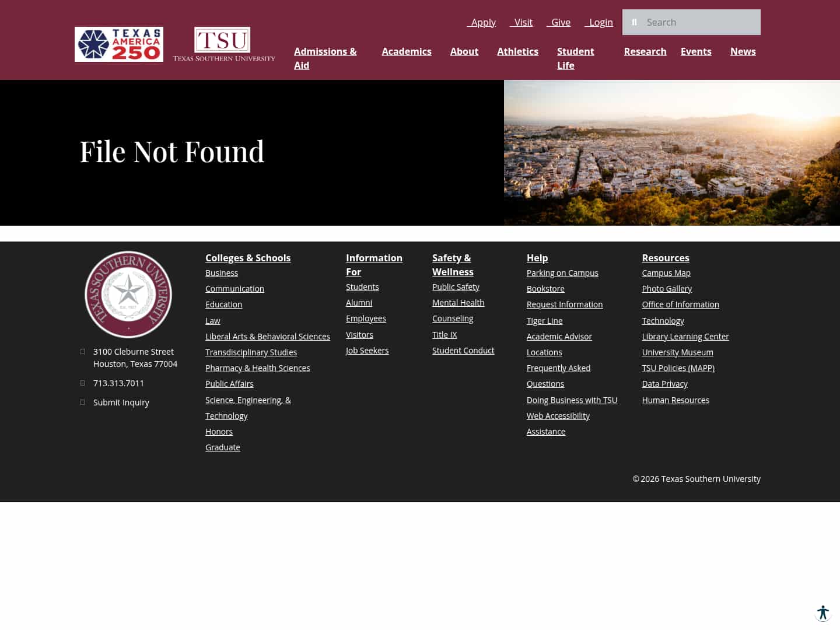This screenshot has width=840, height=630.
Task: Open Parking on Campus link
Action: (x=562, y=273)
